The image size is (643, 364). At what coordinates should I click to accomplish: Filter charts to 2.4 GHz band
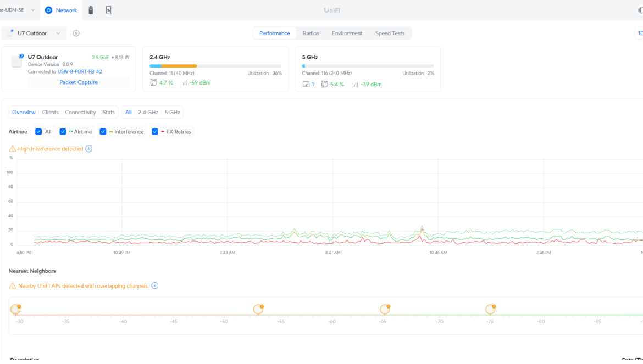pos(148,112)
